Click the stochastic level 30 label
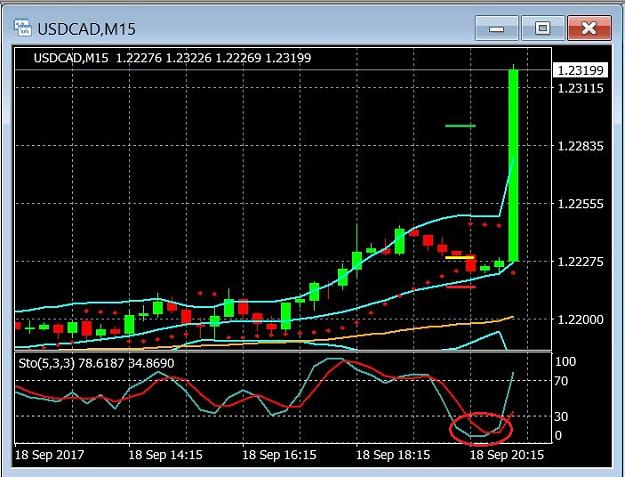625x477 pixels. [562, 417]
